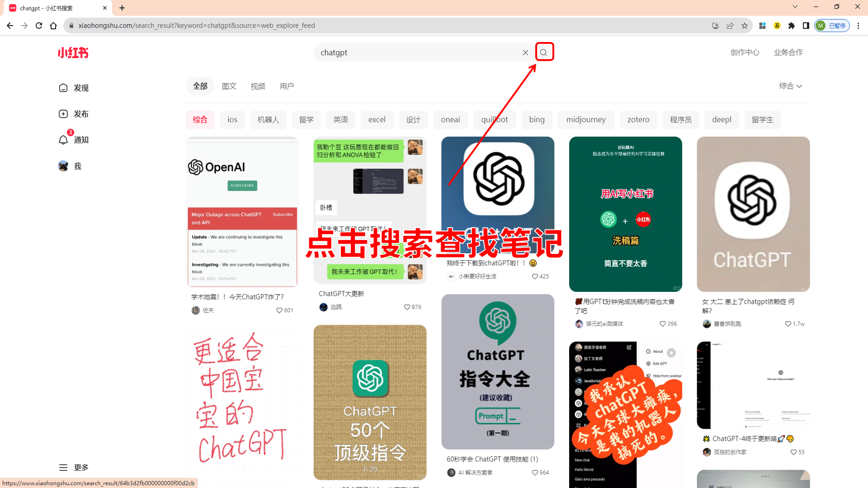Click the 视频 filter tab
Image resolution: width=868 pixels, height=488 pixels.
259,86
